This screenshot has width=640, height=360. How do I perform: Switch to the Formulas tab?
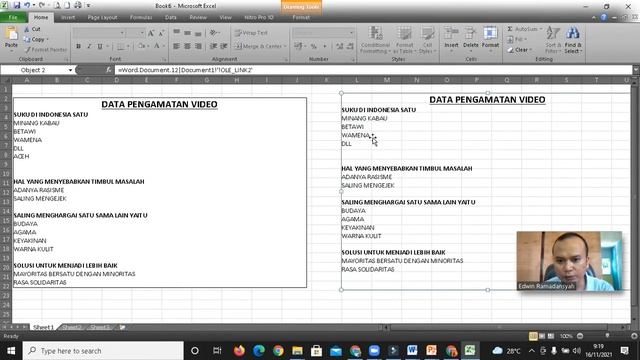(141, 18)
